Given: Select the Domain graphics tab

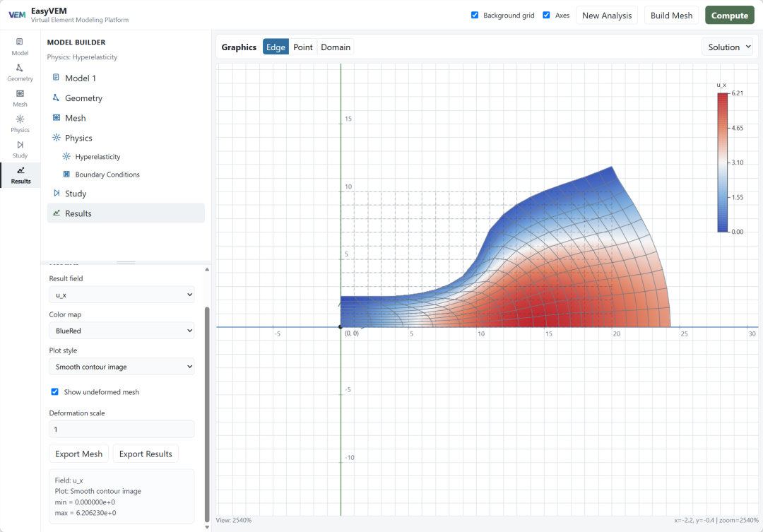Looking at the screenshot, I should pyautogui.click(x=336, y=47).
